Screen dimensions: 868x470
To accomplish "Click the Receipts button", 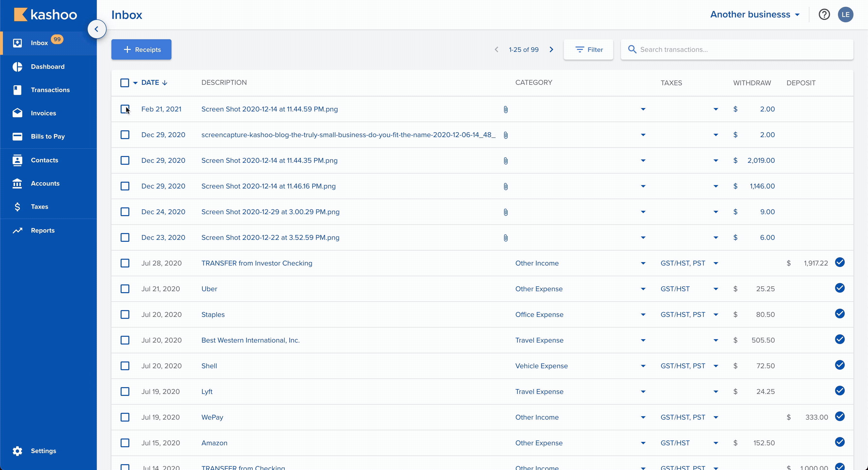I will click(141, 50).
